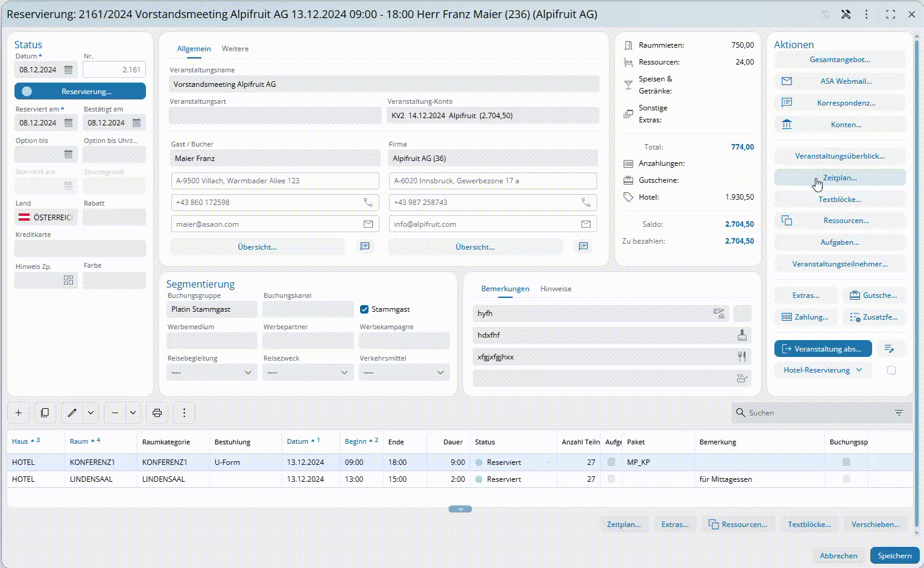Switch to the Weitere tab
924x568 pixels.
click(235, 49)
